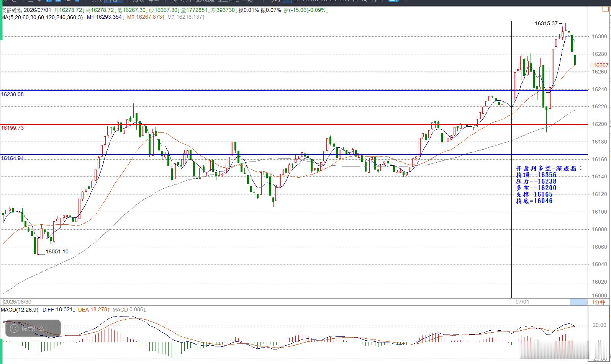
Task: Select the M1 16293.354 moving average value
Action: click(105, 17)
